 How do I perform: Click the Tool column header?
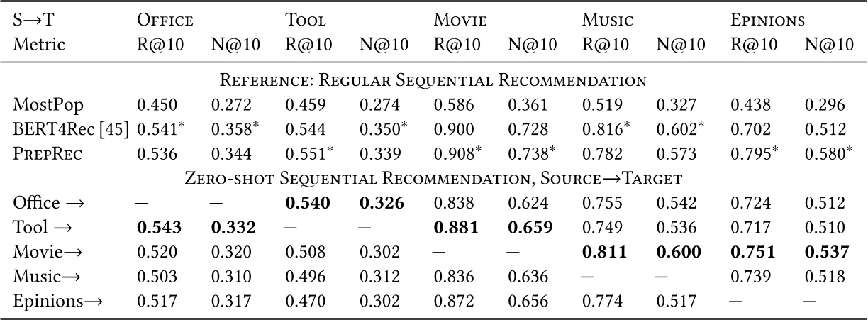[306, 21]
